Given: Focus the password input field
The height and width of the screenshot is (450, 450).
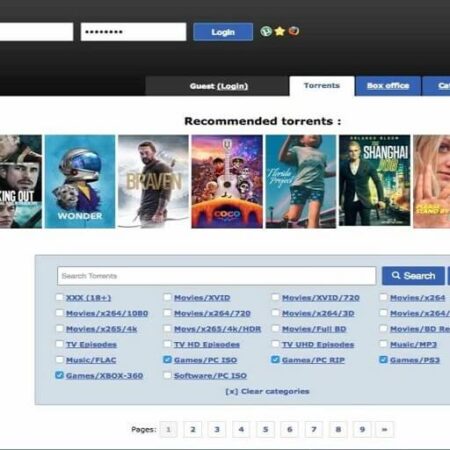Looking at the screenshot, I should click(133, 32).
